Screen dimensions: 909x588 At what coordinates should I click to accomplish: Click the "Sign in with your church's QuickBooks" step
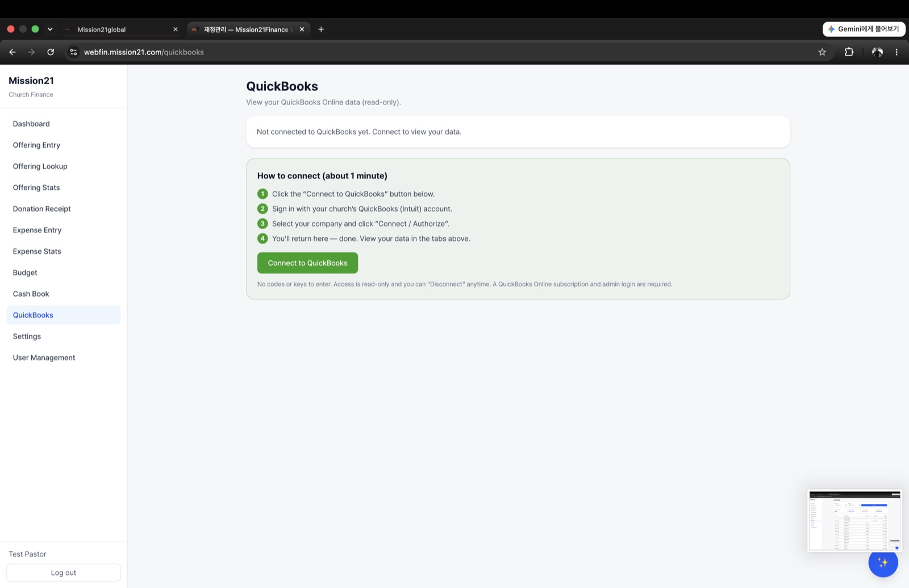point(362,209)
